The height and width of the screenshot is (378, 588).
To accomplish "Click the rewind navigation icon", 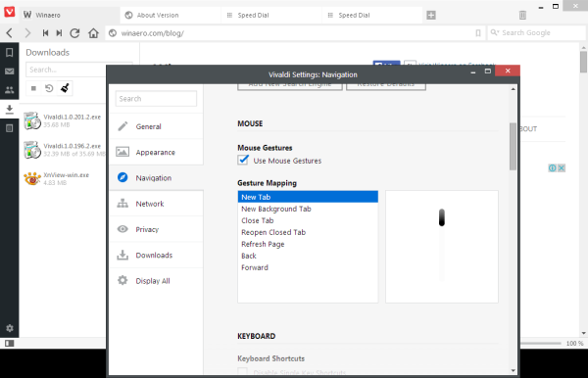I will click(45, 33).
